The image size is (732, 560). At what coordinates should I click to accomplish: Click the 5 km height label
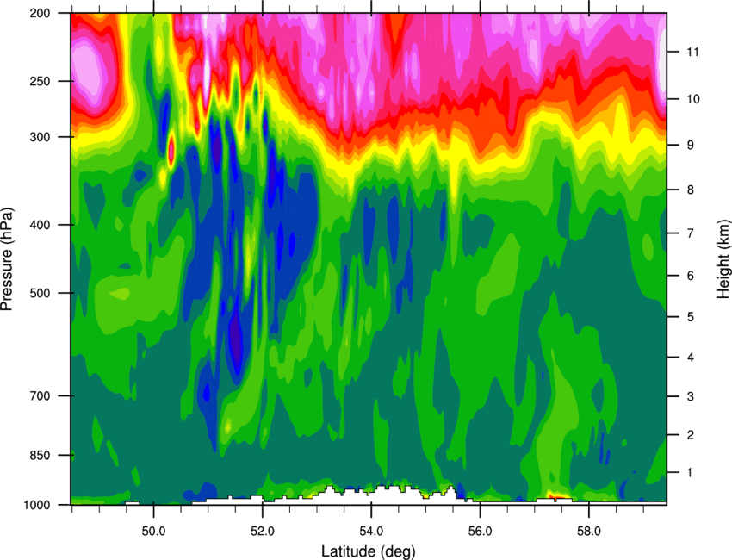pos(690,317)
